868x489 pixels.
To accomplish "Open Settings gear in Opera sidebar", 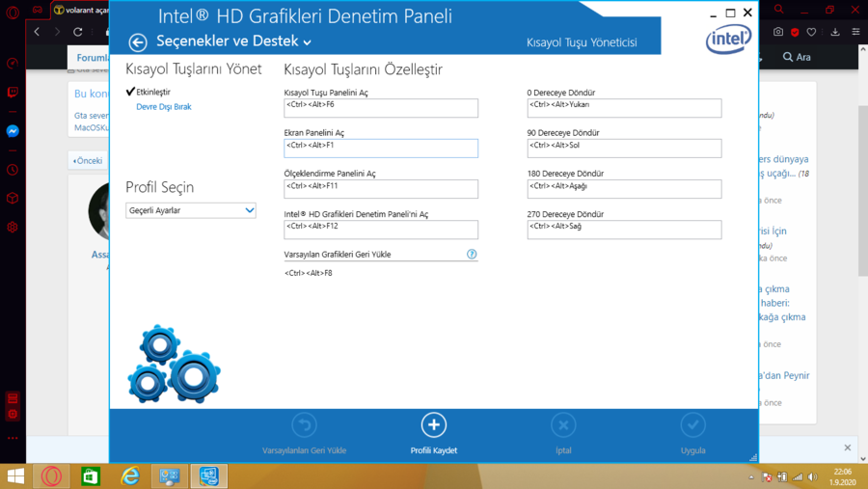I will 13,227.
